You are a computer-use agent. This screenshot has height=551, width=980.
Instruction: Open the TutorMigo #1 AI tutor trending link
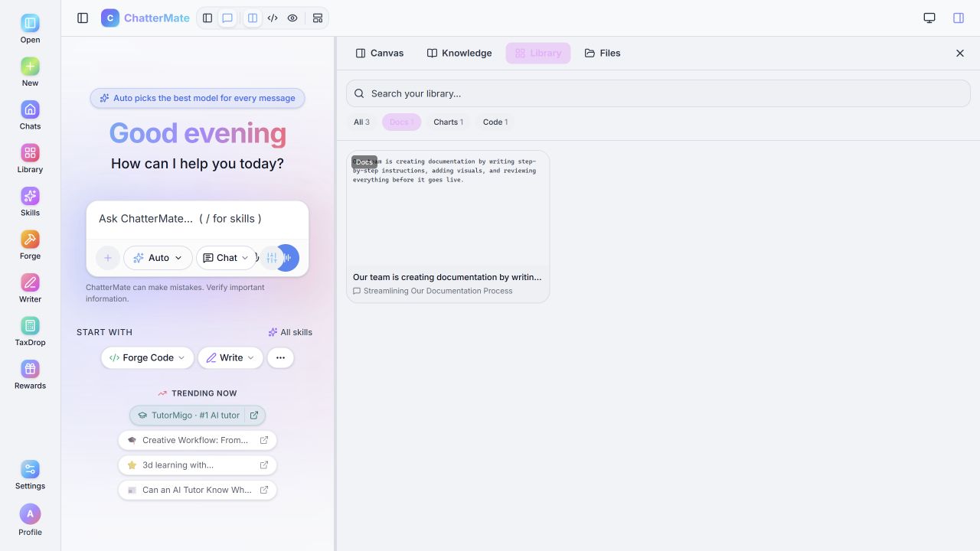pyautogui.click(x=198, y=416)
